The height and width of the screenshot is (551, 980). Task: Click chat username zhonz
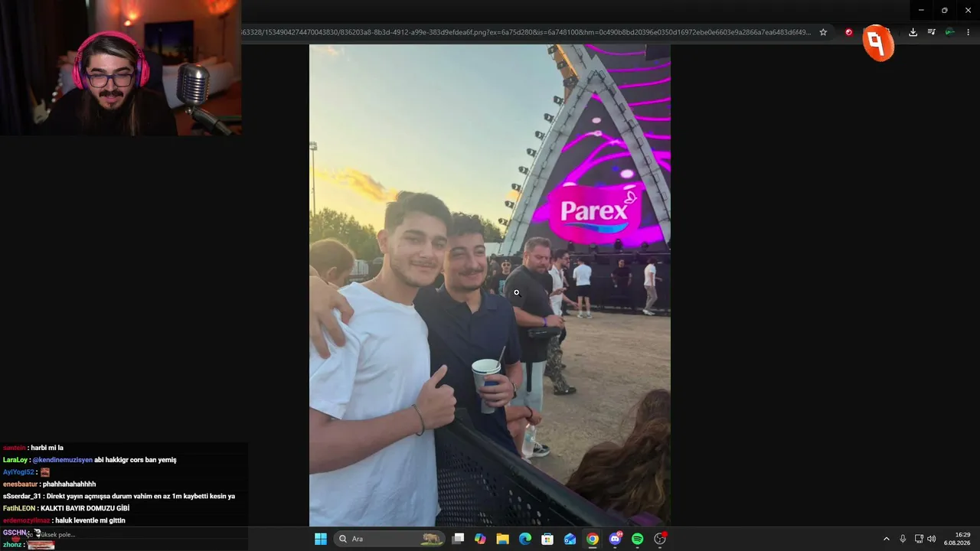pos(12,545)
